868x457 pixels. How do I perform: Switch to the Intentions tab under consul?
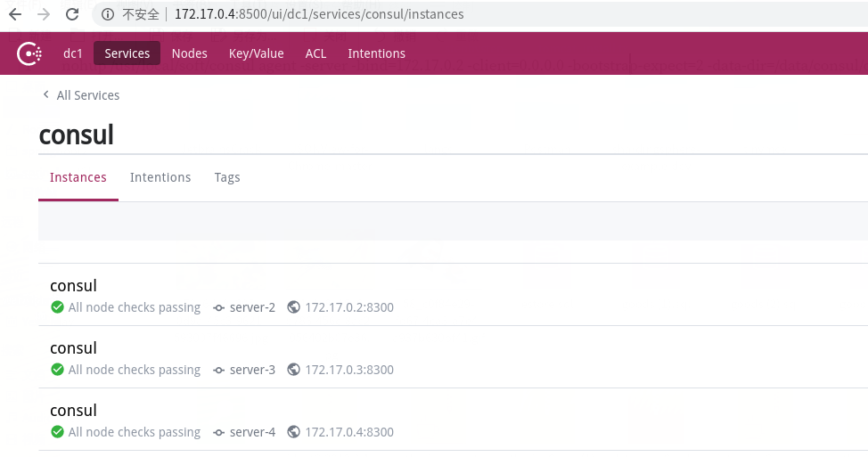pos(160,177)
